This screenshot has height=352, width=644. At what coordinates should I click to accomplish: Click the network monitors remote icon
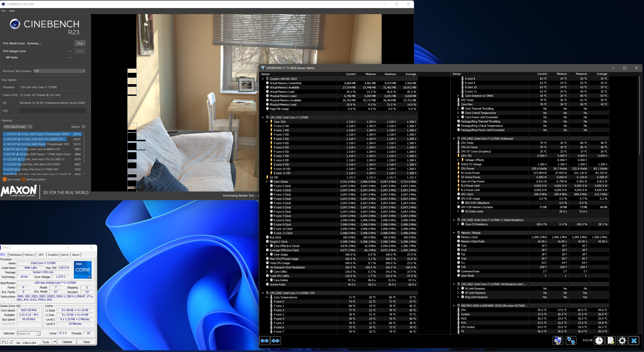tap(571, 341)
